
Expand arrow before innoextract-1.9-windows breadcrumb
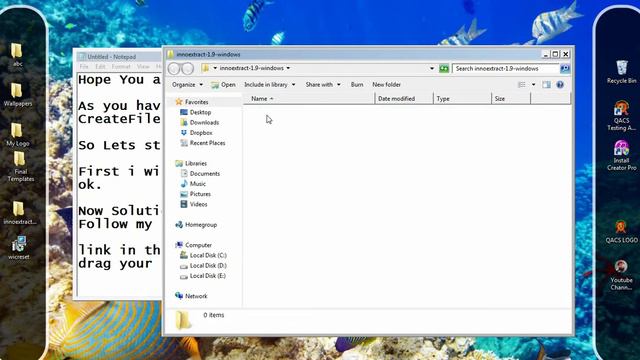click(x=215, y=68)
